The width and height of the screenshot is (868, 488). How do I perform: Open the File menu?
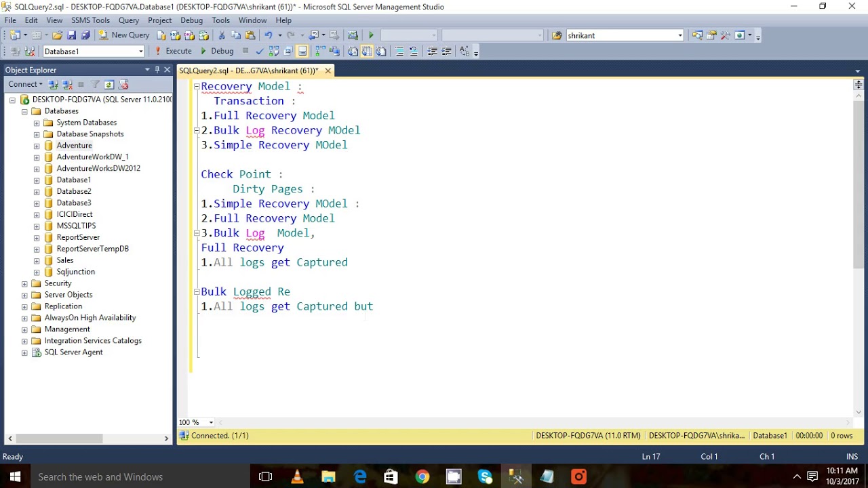(10, 20)
